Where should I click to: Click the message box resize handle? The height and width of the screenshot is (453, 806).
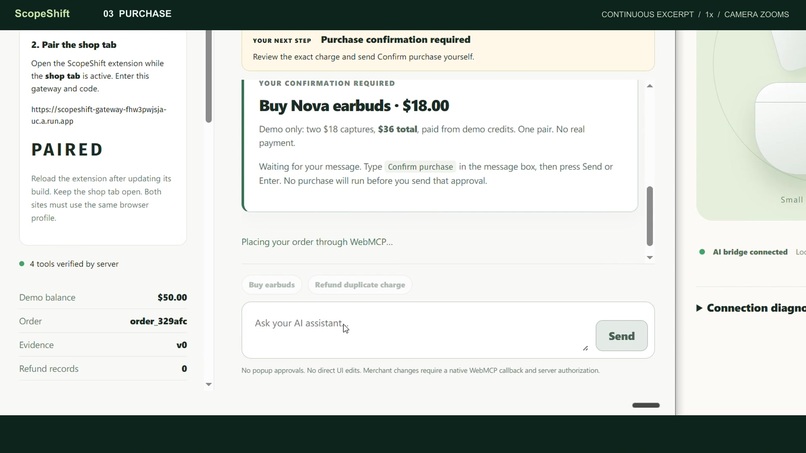[x=585, y=348]
